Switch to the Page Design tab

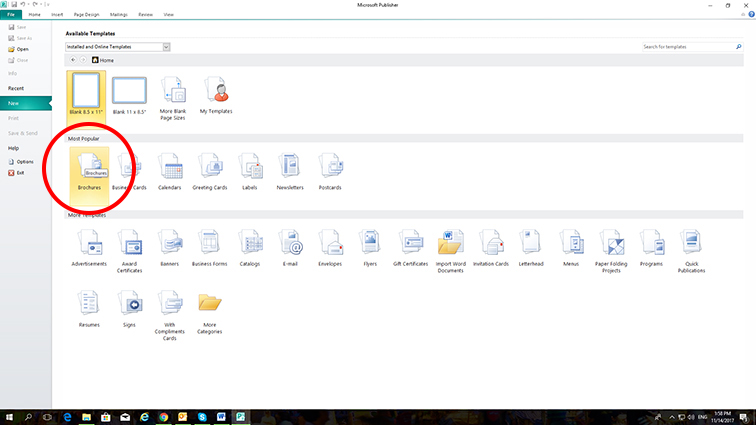point(86,14)
